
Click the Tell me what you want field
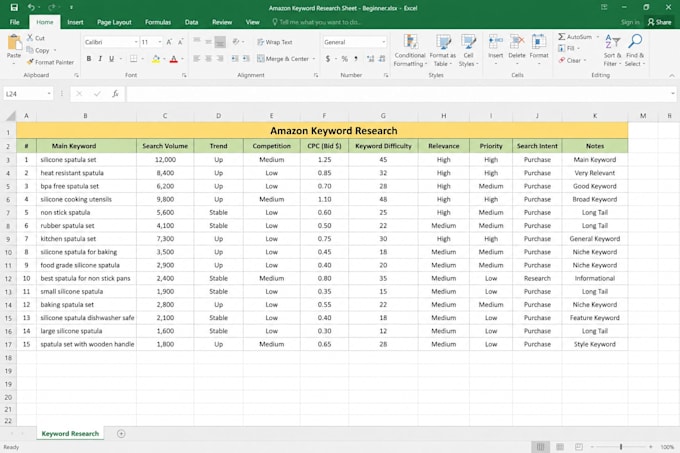tap(317, 22)
